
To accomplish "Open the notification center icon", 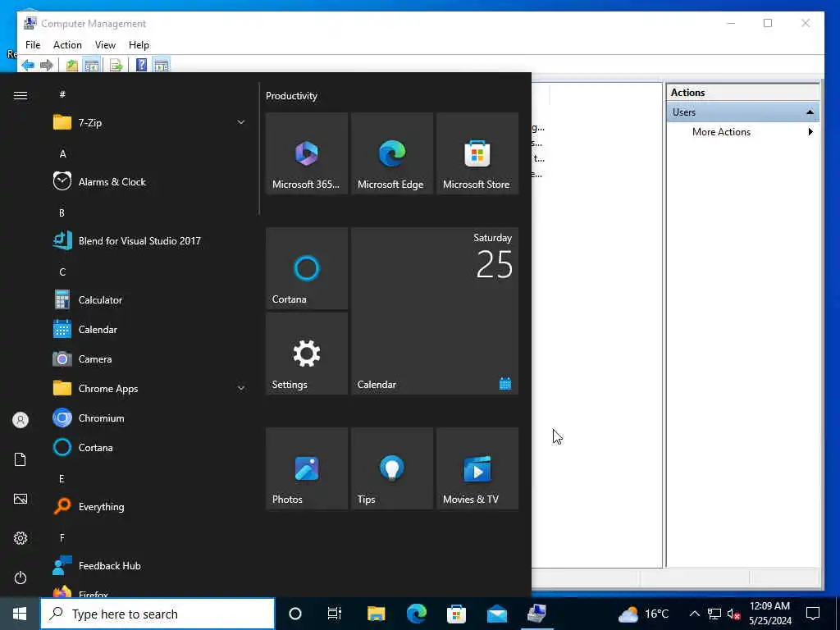I will tap(813, 614).
